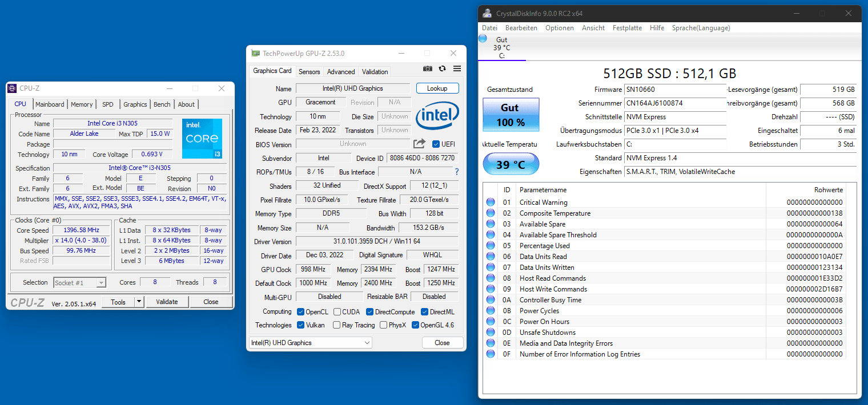This screenshot has width=868, height=405.
Task: Enable the CUDA checkbox
Action: click(x=337, y=311)
